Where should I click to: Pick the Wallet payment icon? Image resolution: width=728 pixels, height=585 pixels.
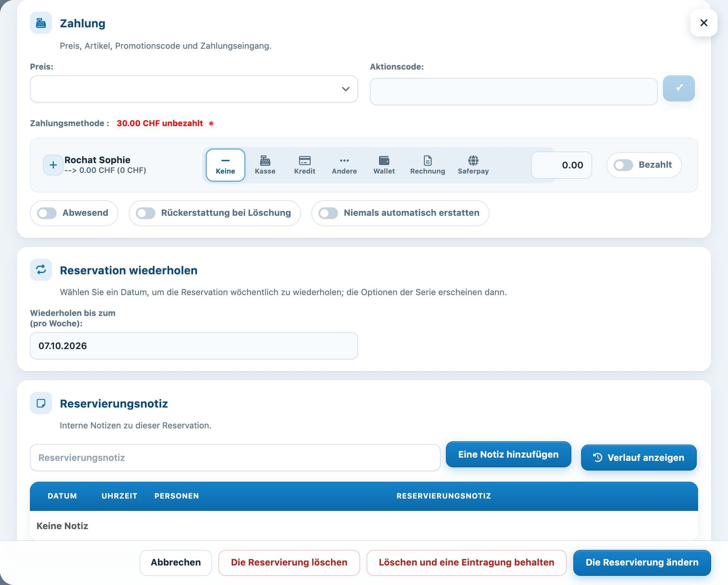point(384,160)
